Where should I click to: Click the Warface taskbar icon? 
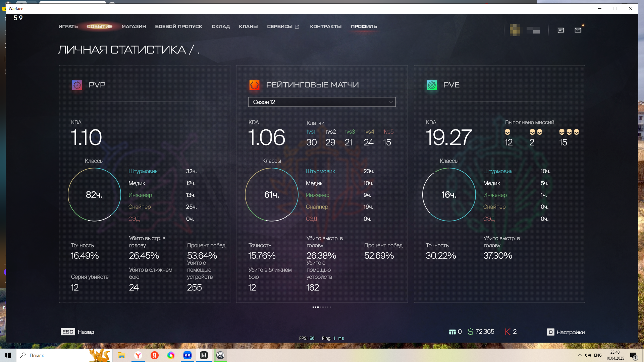pos(220,355)
